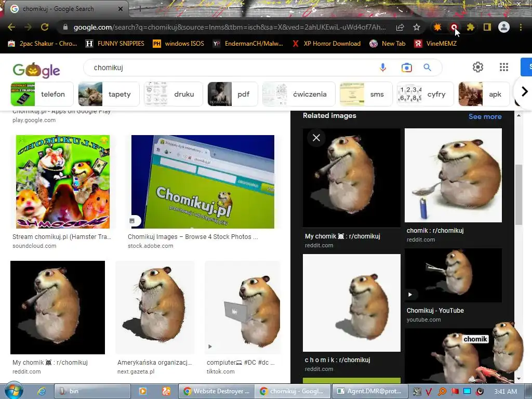Image resolution: width=532 pixels, height=399 pixels.
Task: Switch to Agent.DMR taskbar window
Action: 369,391
